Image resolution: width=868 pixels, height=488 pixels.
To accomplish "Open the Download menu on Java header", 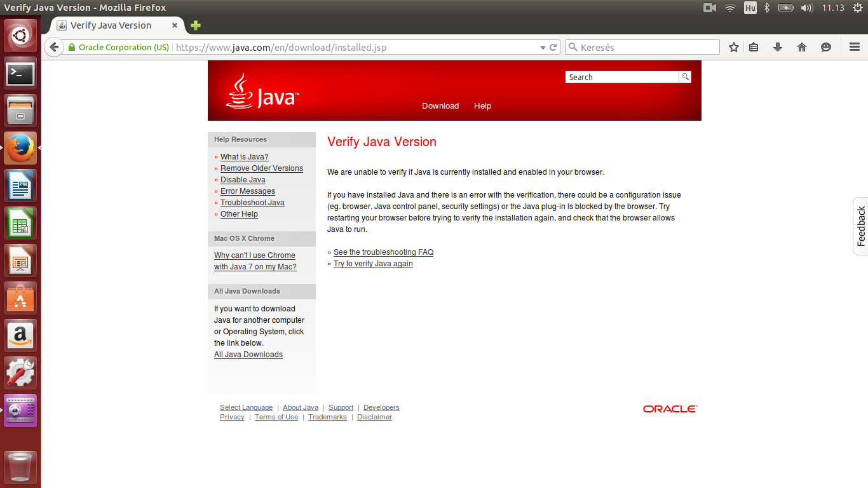I will pyautogui.click(x=440, y=106).
